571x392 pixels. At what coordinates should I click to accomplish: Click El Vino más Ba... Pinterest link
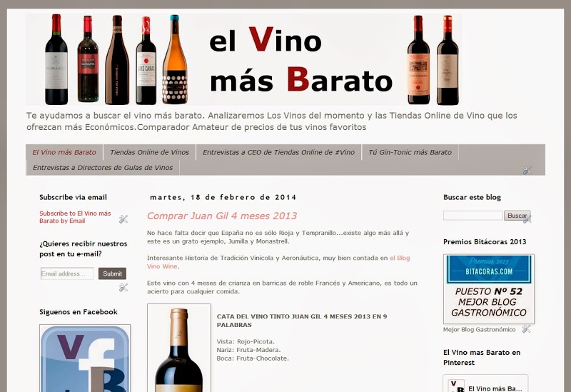[x=495, y=388]
